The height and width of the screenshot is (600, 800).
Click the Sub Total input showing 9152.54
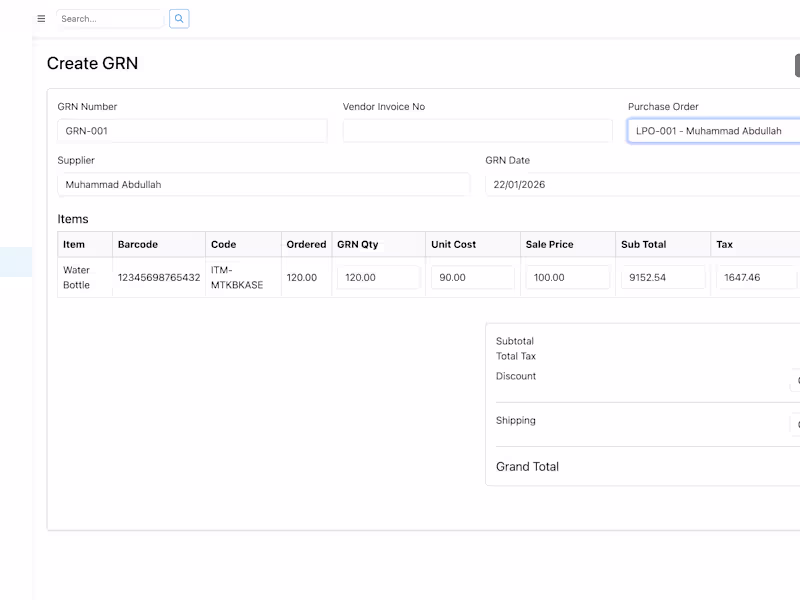(x=662, y=278)
